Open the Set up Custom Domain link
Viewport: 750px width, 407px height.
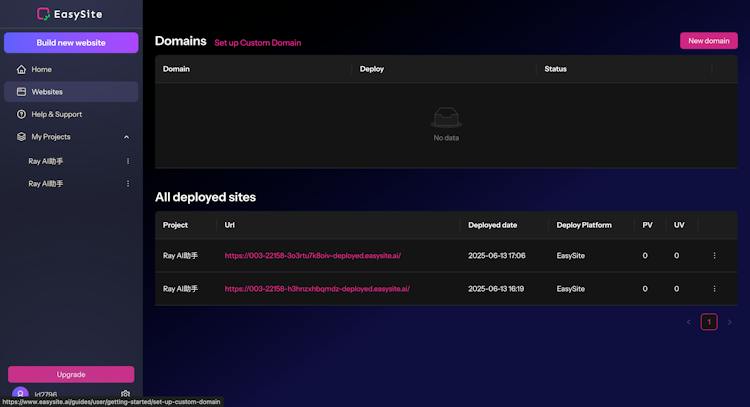coord(257,43)
